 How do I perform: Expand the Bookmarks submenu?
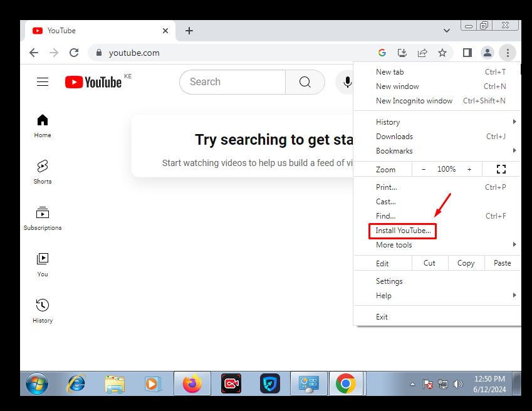(x=437, y=151)
